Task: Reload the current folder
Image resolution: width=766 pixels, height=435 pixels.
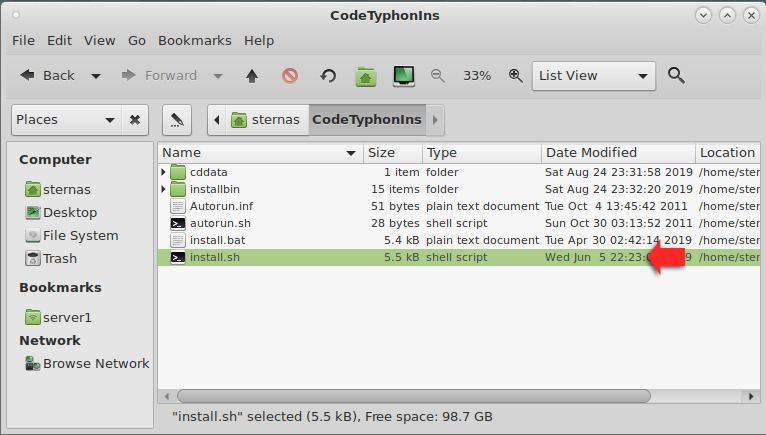Action: 328,76
